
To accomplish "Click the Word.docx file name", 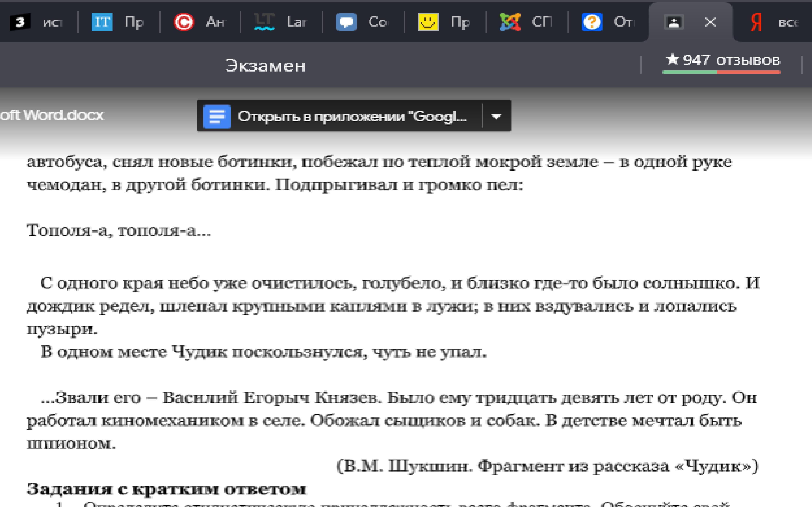I will pos(52,115).
